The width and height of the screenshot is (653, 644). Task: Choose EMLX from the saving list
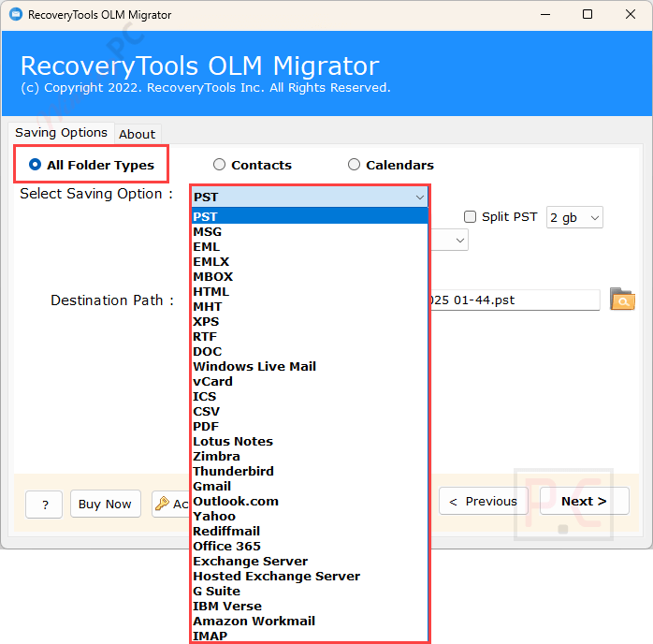point(310,261)
